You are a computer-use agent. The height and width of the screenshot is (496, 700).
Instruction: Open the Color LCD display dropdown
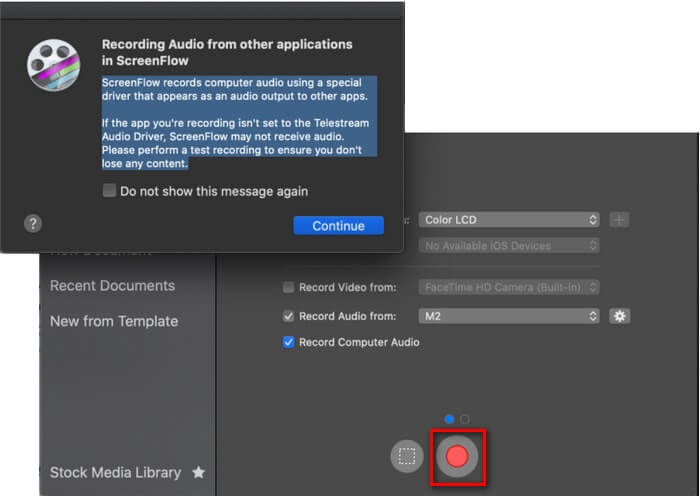point(510,219)
